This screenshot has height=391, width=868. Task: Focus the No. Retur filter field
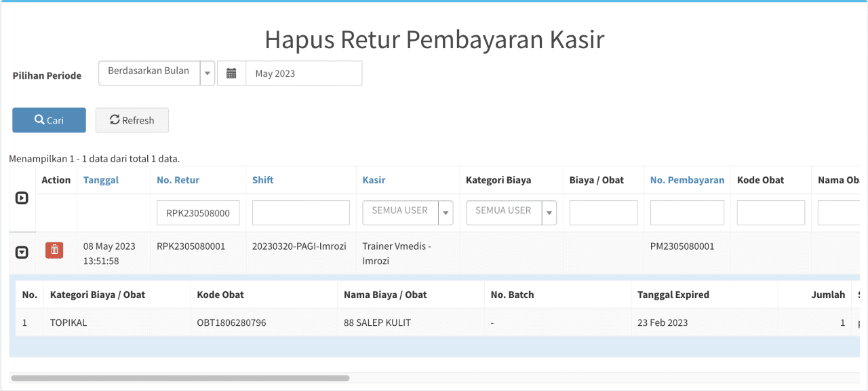coord(198,212)
